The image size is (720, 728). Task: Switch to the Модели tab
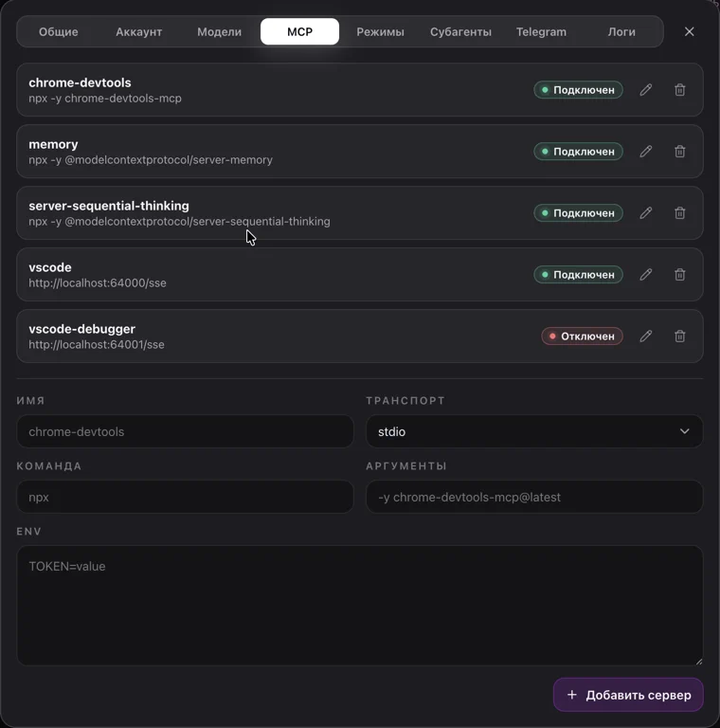[x=219, y=31]
